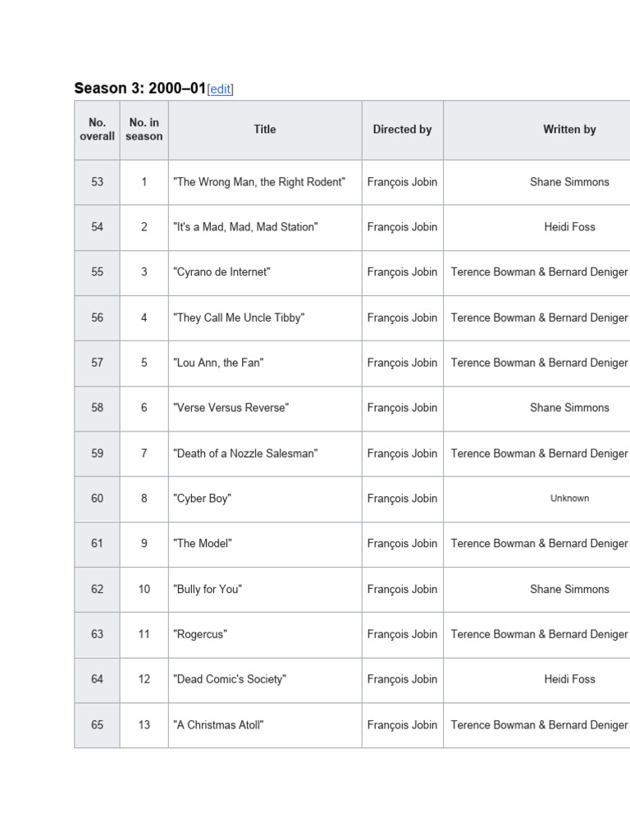Select the Title column header

pos(265,130)
